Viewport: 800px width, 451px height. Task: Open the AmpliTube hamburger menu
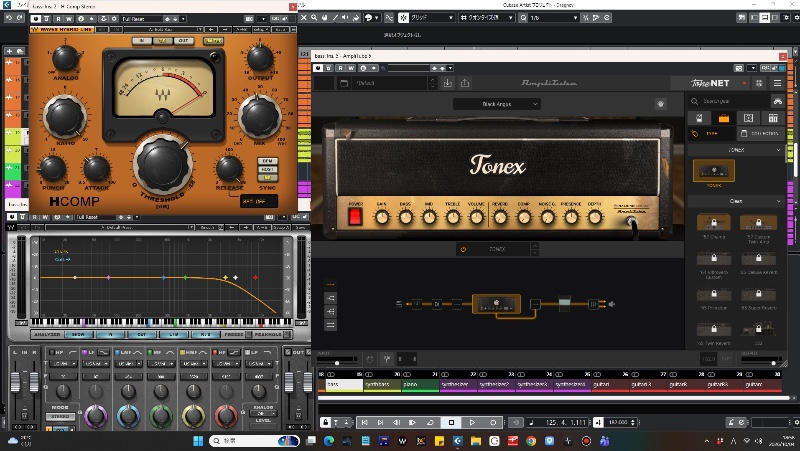(777, 83)
